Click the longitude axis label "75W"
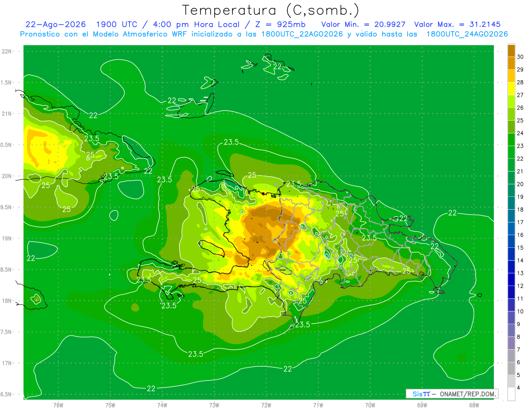This screenshot has width=532, height=411. coord(110,405)
